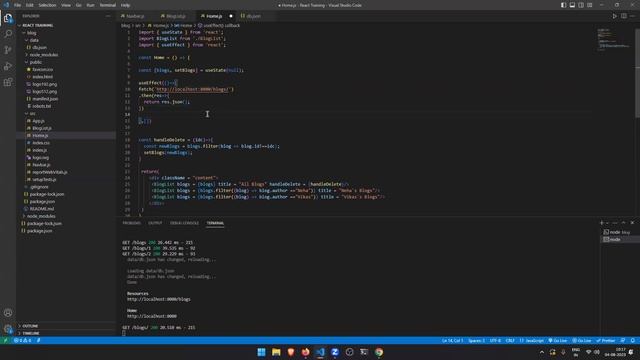
Task: Collapse the REACT TRAINING root folder
Action: pos(38,25)
